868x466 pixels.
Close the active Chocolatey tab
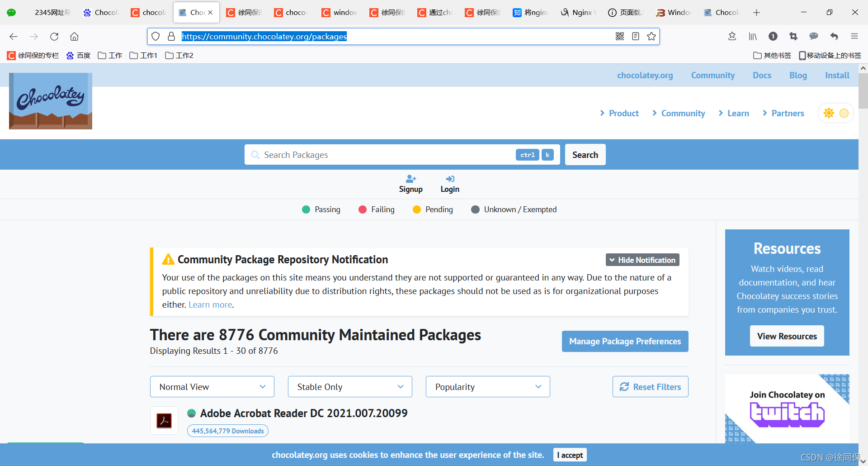click(210, 13)
